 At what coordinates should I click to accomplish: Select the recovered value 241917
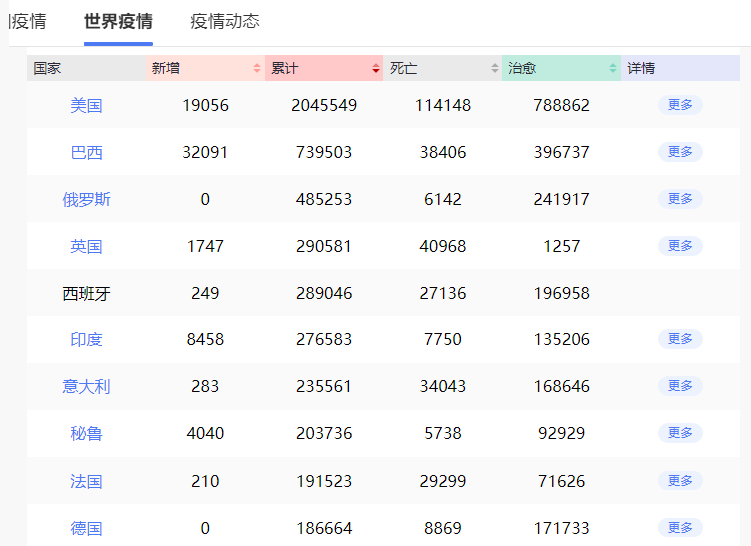tap(561, 199)
